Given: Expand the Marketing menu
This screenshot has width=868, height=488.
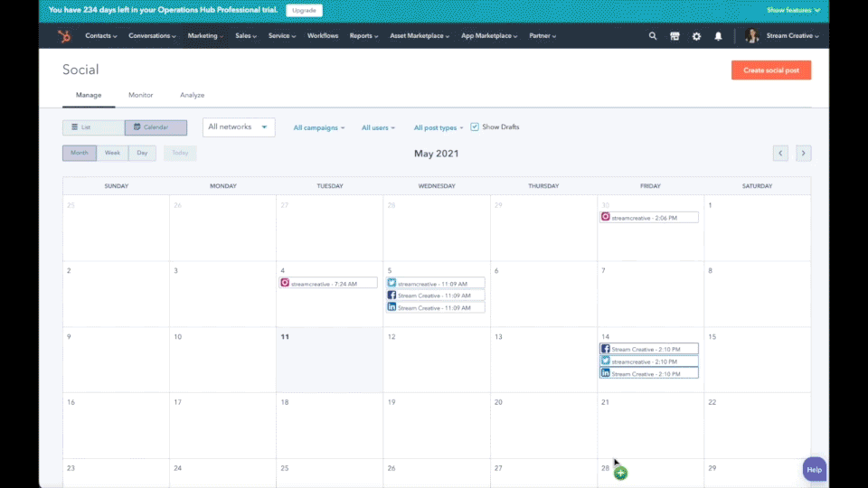Looking at the screenshot, I should tap(205, 36).
